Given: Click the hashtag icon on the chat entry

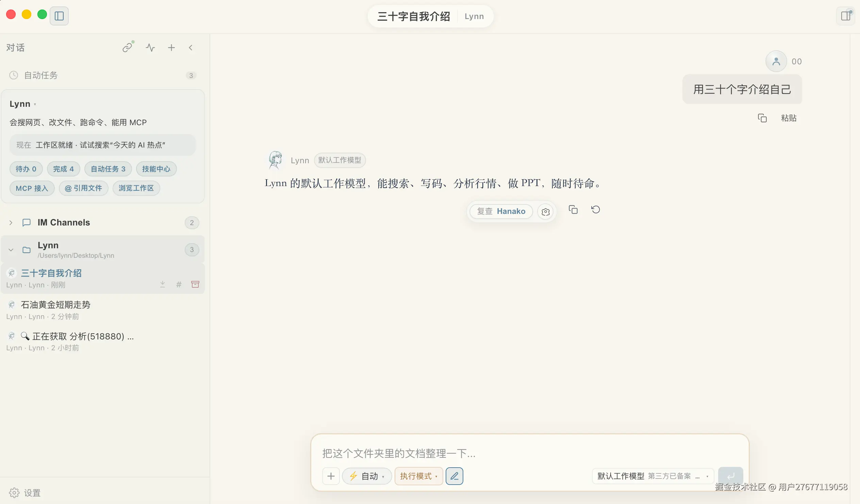Looking at the screenshot, I should click(179, 284).
